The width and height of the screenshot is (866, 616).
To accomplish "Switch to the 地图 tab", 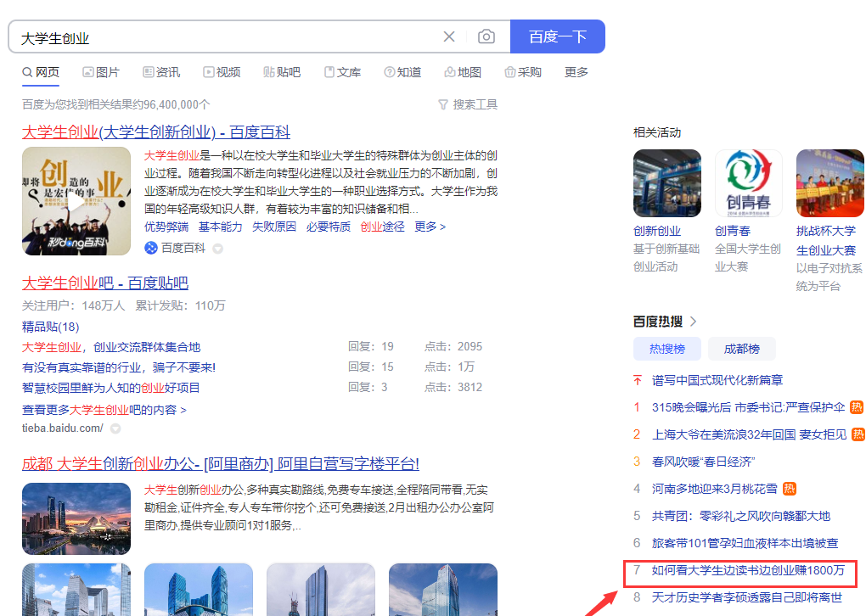I will 463,72.
